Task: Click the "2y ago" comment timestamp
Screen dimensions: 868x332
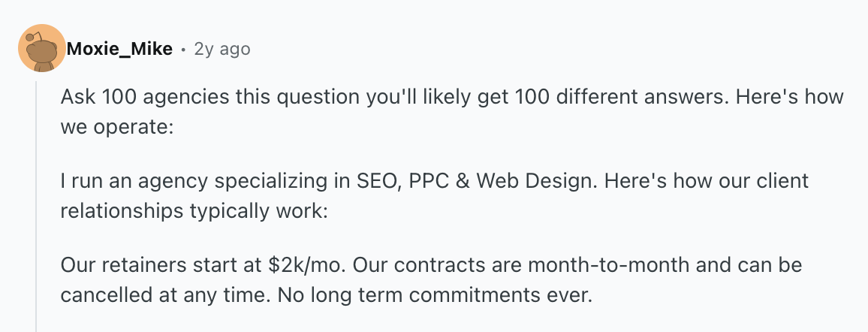Action: point(222,50)
